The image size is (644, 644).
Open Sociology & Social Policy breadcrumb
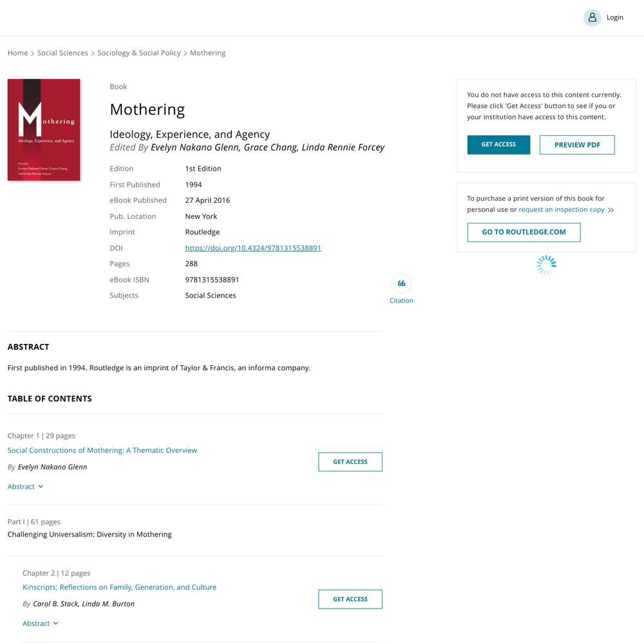pyautogui.click(x=139, y=53)
